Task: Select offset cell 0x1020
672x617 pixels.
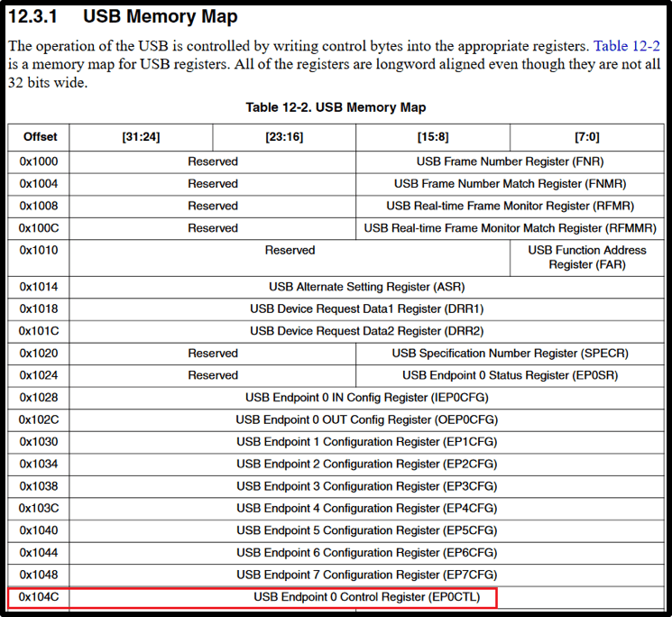Action: [x=39, y=354]
